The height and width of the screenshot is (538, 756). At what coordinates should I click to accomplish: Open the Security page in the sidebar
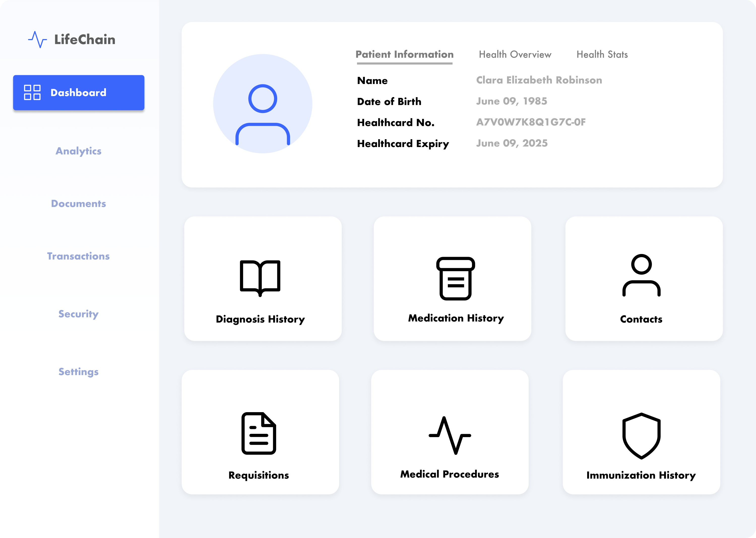coord(78,314)
